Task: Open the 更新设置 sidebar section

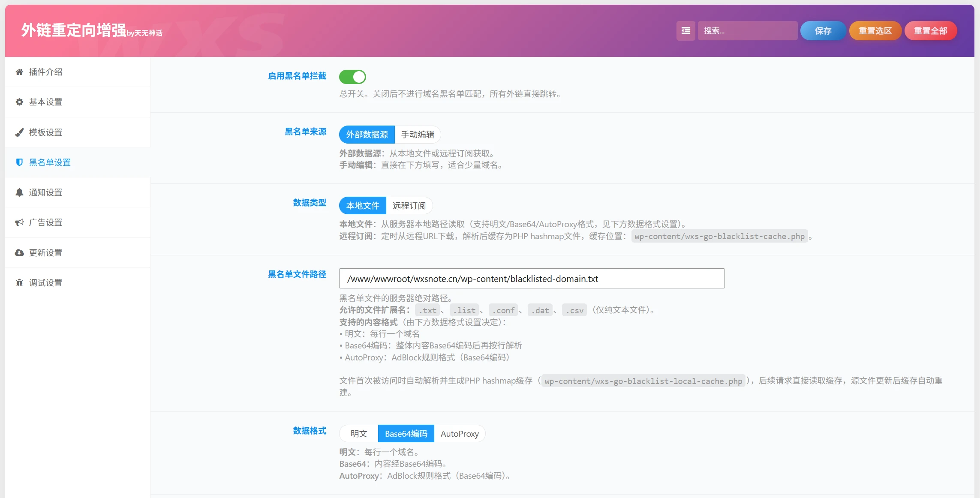Action: pyautogui.click(x=78, y=253)
